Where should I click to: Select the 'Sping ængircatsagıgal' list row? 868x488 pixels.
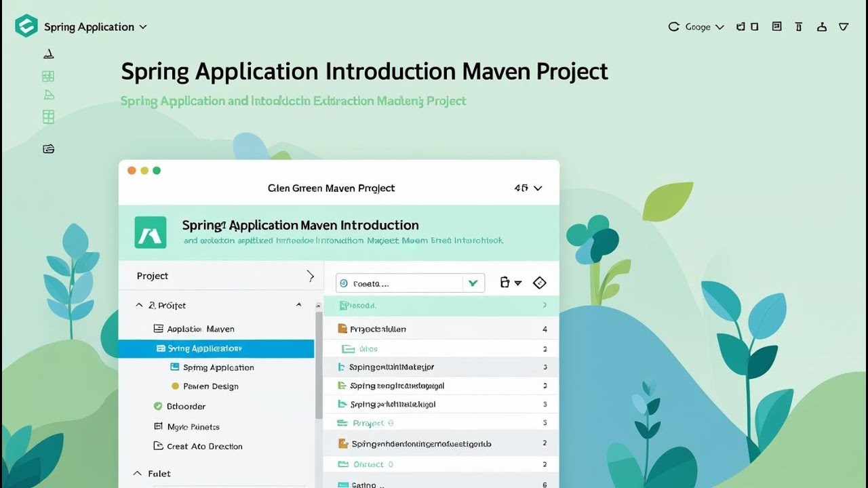441,386
